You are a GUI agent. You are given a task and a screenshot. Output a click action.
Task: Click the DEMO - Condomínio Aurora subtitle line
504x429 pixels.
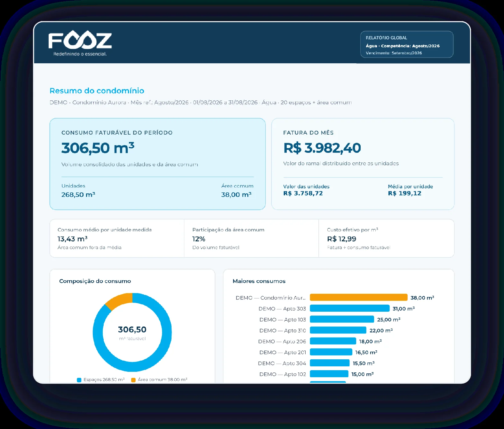[x=201, y=103]
